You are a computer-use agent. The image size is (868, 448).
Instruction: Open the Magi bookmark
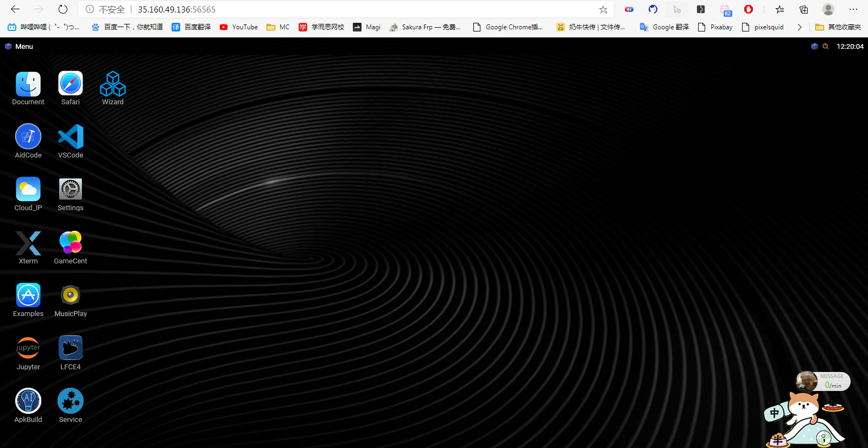click(x=367, y=27)
